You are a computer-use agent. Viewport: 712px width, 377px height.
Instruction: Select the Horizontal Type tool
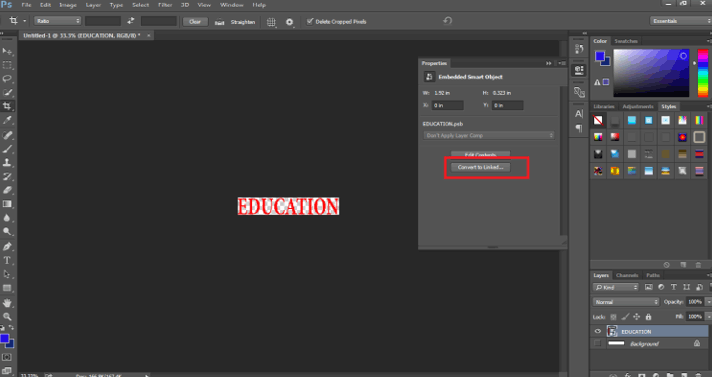(x=7, y=260)
